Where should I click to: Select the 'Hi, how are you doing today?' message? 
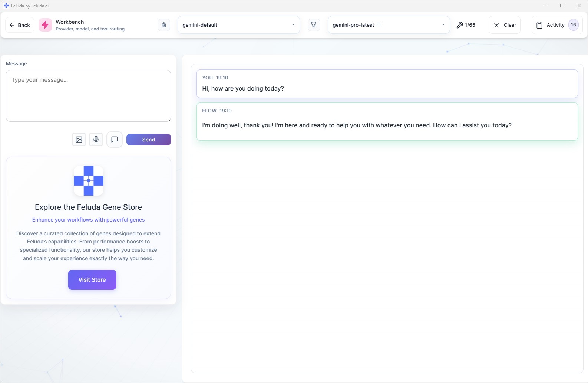(x=387, y=84)
